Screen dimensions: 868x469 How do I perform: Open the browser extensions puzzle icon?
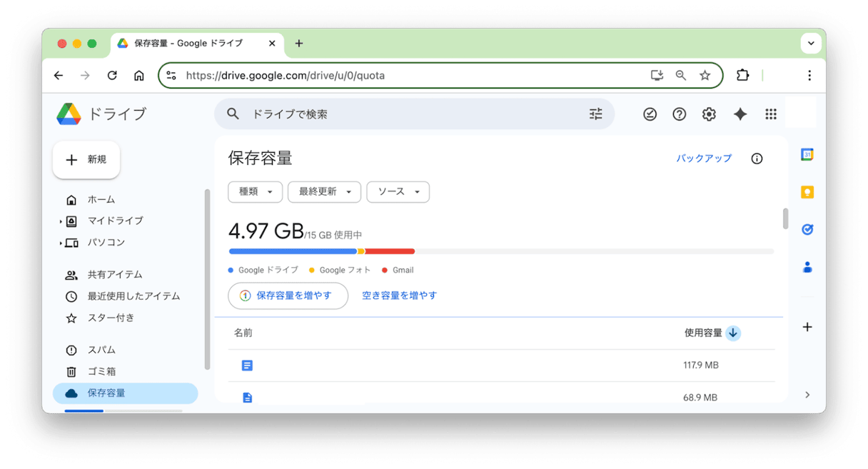tap(742, 75)
